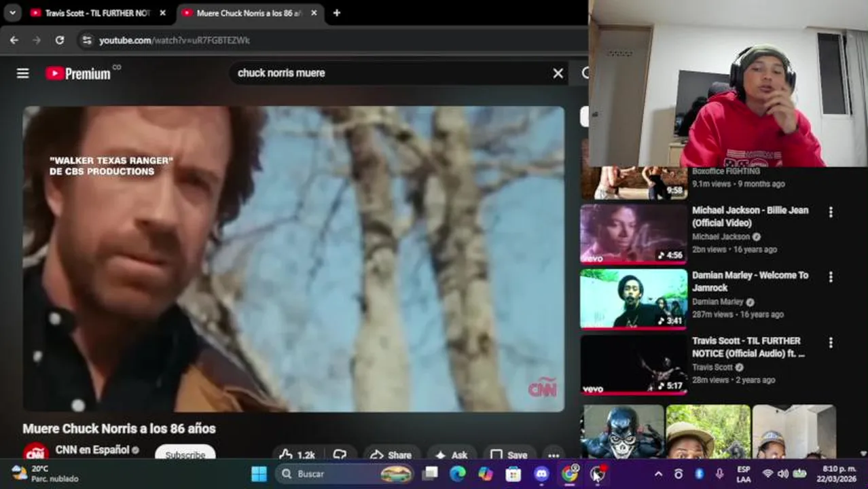Switch to the Travis Scott browser tab
Screen dimensions: 868x489
click(x=98, y=13)
